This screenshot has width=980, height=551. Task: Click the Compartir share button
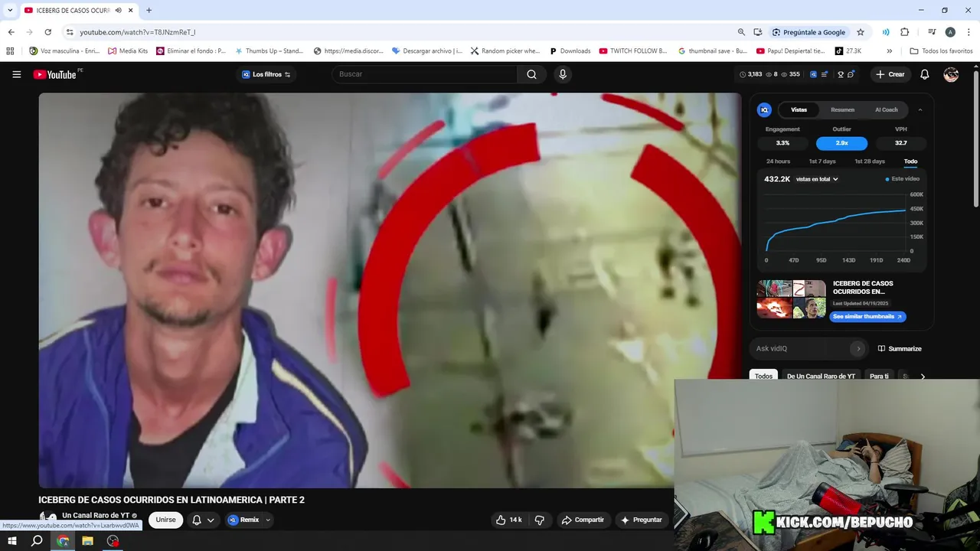(583, 520)
